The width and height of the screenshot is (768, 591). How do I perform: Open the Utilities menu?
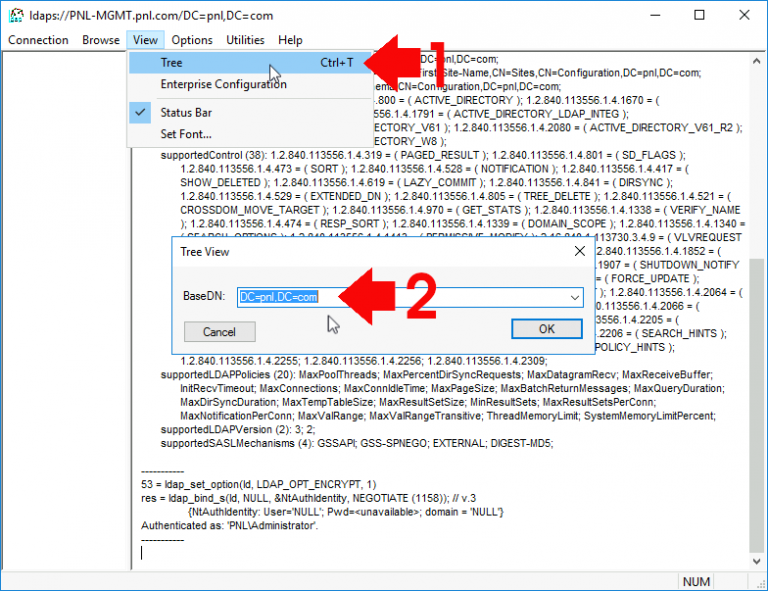tap(245, 40)
